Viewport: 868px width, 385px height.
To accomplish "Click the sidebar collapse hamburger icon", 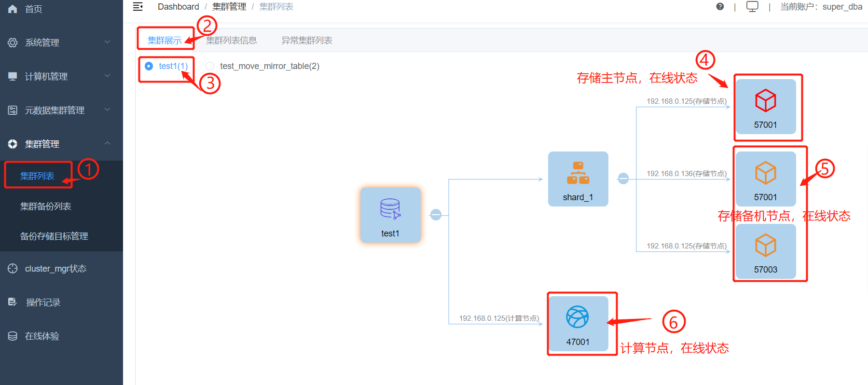I will click(138, 7).
